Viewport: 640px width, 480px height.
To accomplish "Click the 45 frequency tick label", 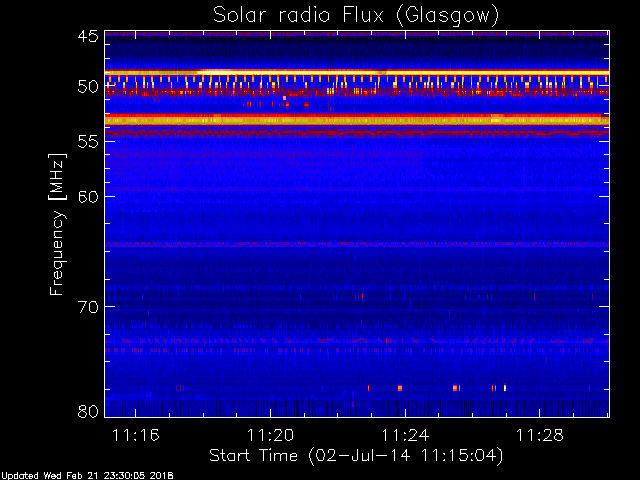I will 88,36.
